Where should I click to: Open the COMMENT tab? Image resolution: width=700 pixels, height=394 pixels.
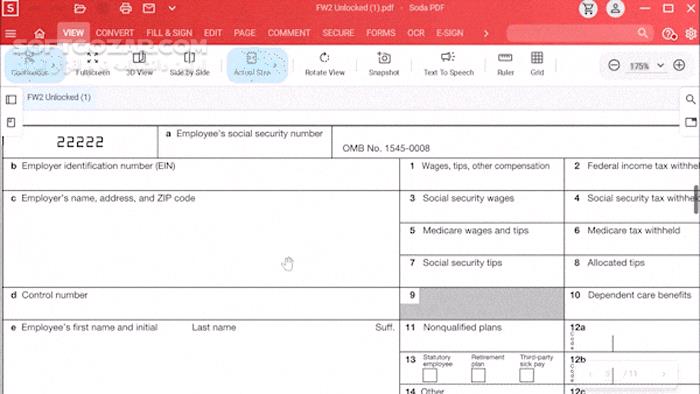pyautogui.click(x=289, y=33)
